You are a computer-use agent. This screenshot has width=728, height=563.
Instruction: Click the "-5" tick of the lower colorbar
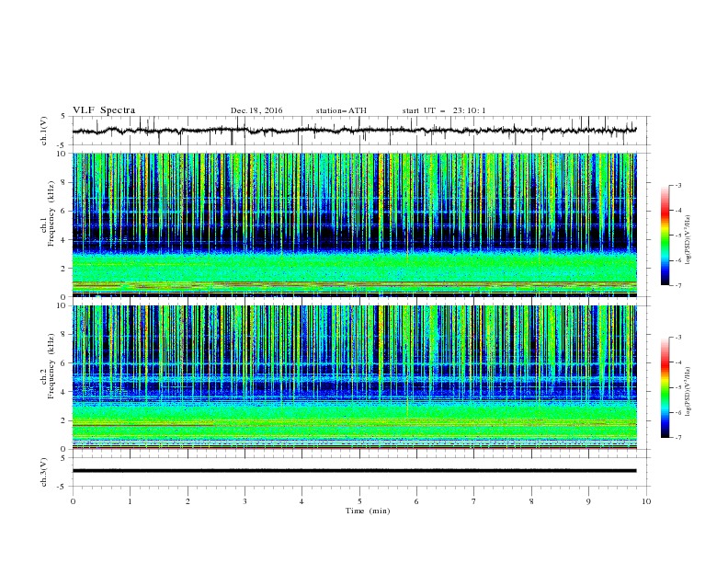[677, 387]
